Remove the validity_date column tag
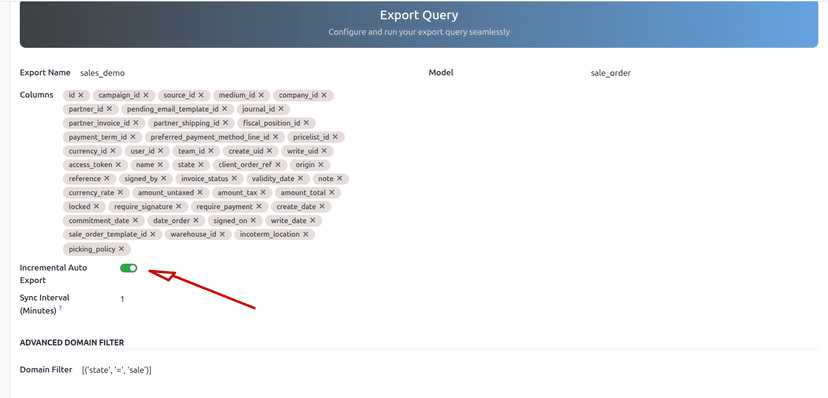828x398 pixels. (x=300, y=178)
